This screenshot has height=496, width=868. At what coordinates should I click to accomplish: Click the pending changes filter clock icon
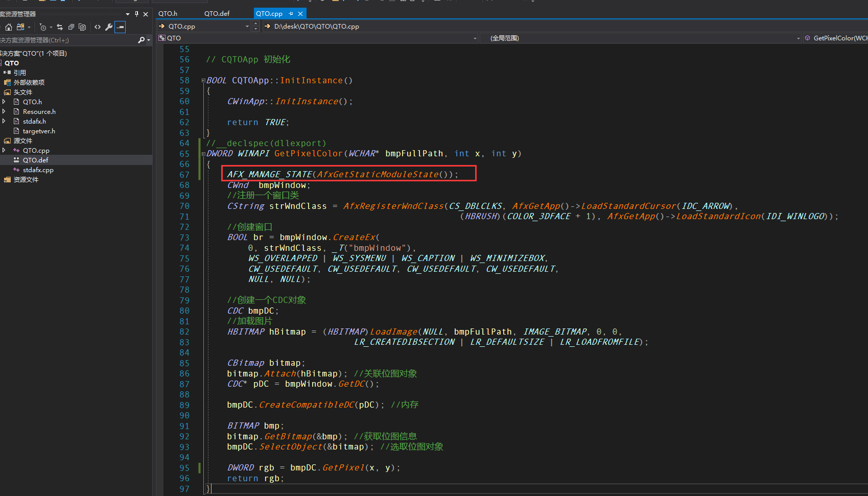click(43, 27)
